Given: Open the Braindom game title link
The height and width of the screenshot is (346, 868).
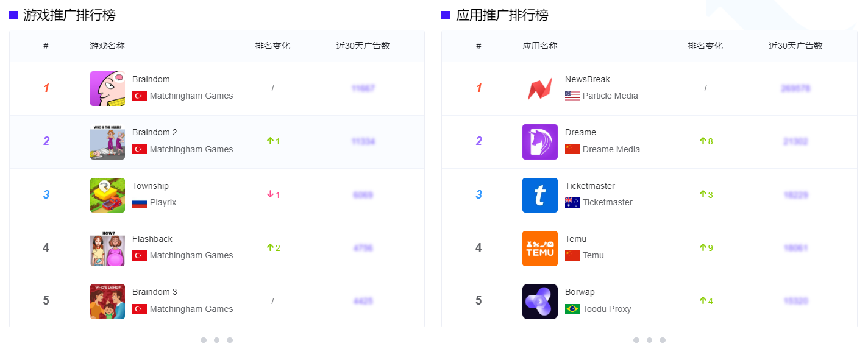Looking at the screenshot, I should [151, 79].
